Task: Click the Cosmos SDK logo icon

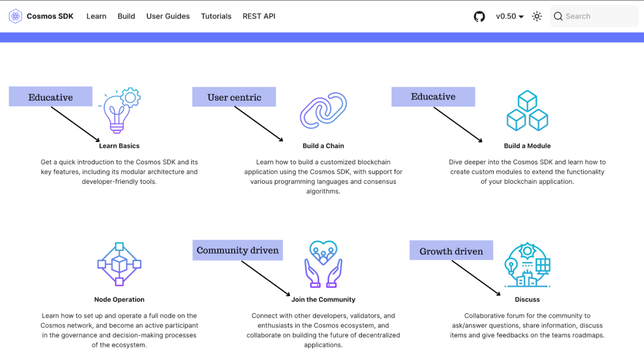Action: click(x=16, y=16)
